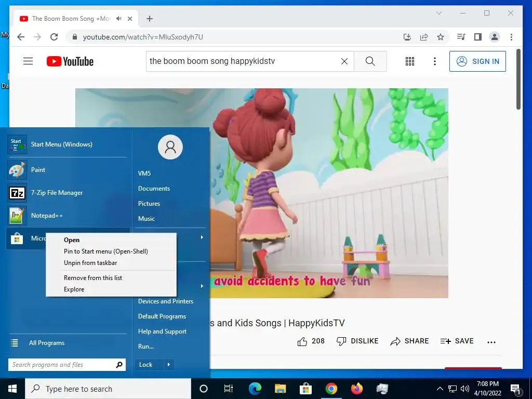The width and height of the screenshot is (532, 399).
Task: Open Chrome media controls icon
Action: click(x=461, y=37)
